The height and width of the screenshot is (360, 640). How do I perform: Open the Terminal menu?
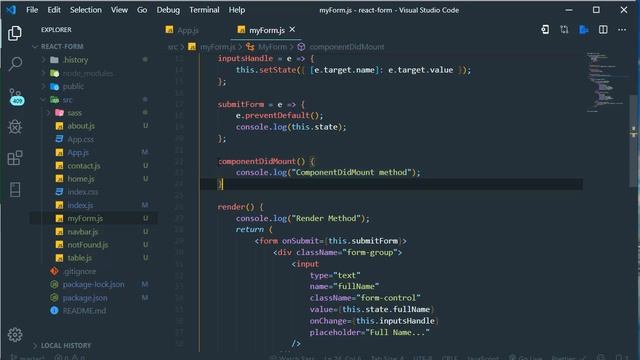tap(204, 10)
